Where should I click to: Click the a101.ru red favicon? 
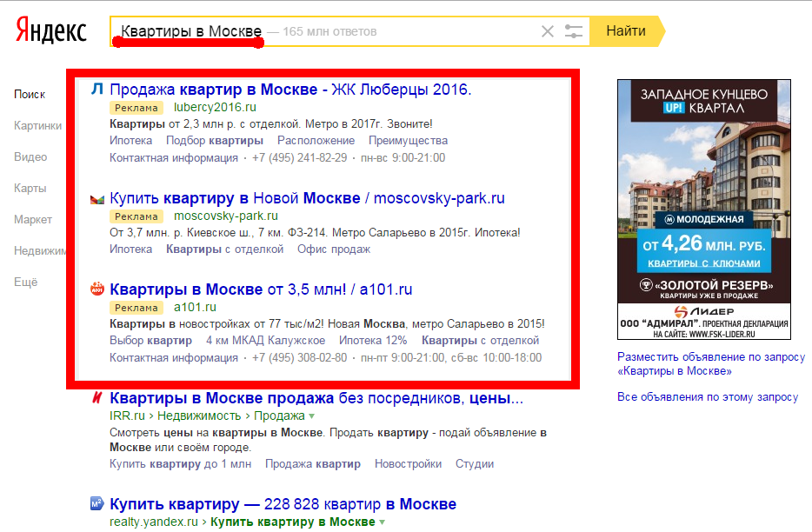pos(97,289)
